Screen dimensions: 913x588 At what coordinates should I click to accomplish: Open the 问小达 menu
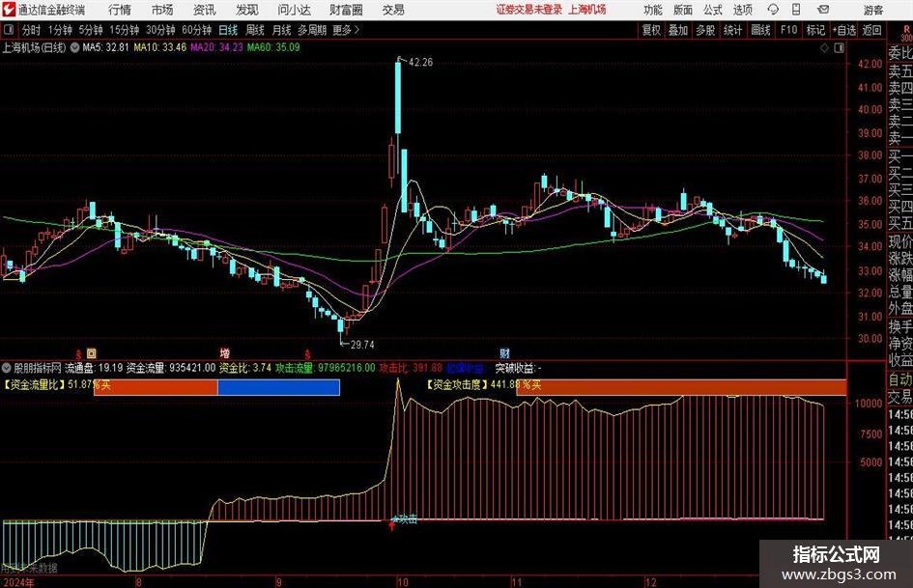294,10
